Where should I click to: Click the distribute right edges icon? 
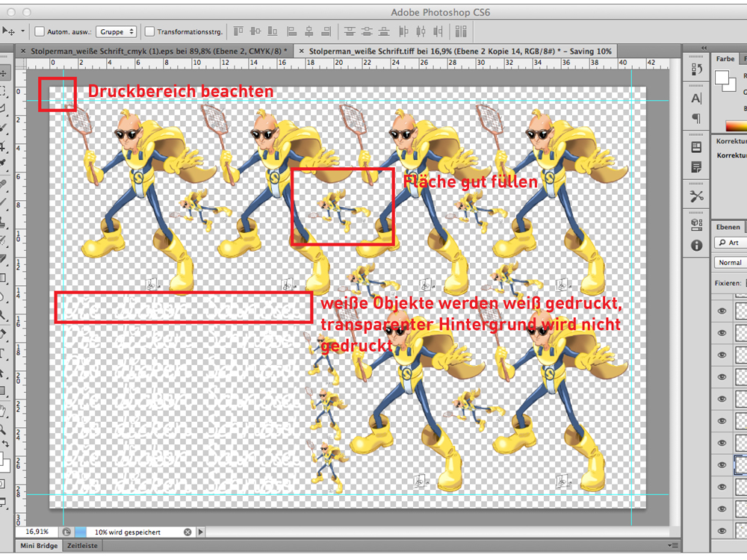pyautogui.click(x=438, y=31)
